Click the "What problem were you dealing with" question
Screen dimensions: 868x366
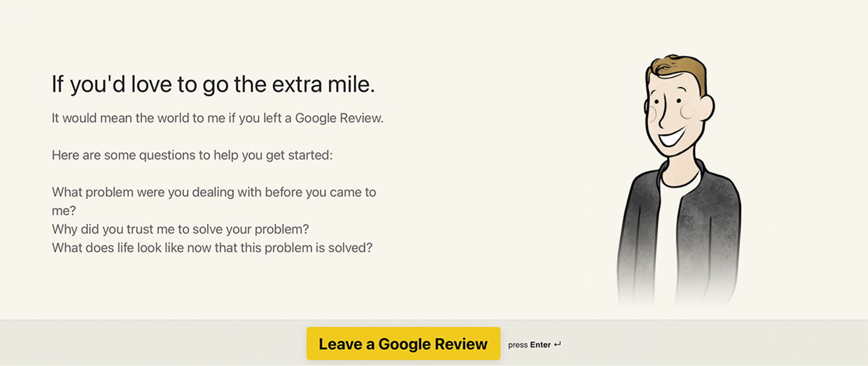click(214, 192)
